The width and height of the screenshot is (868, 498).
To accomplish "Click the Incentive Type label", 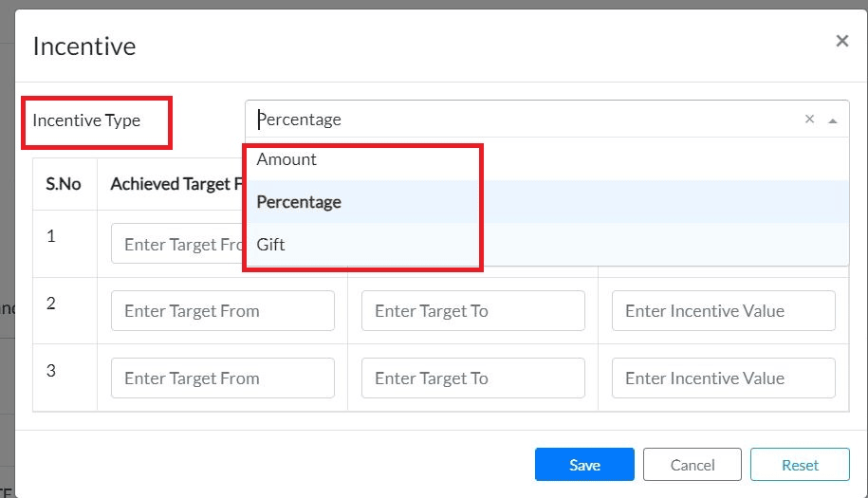I will point(86,120).
